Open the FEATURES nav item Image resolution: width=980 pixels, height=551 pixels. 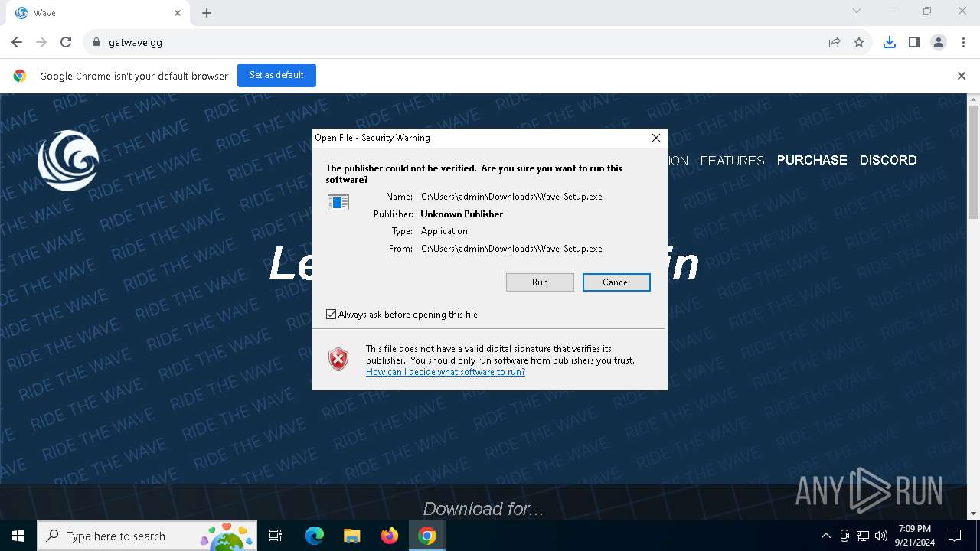point(732,161)
